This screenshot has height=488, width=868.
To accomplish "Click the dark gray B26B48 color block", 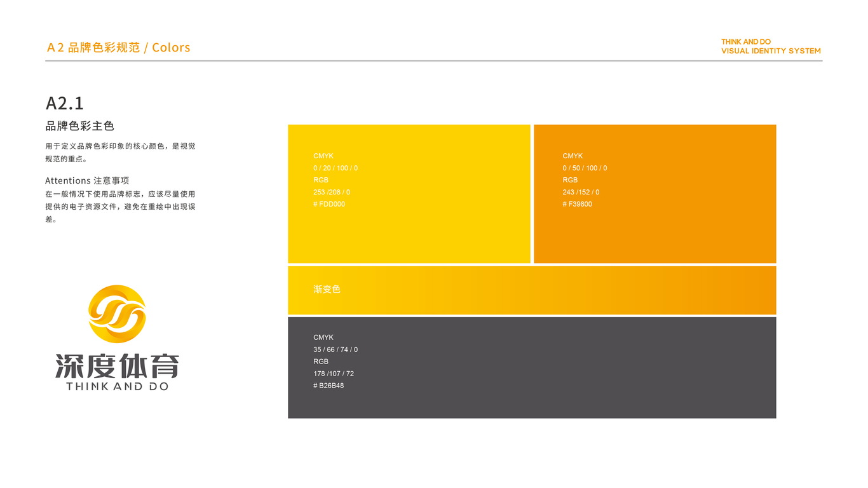I will (x=532, y=367).
